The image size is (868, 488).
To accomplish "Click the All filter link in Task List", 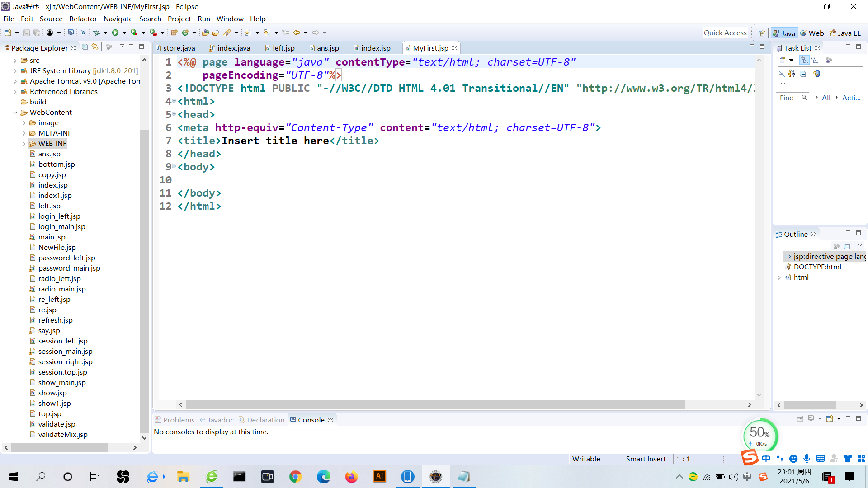I will pos(826,98).
